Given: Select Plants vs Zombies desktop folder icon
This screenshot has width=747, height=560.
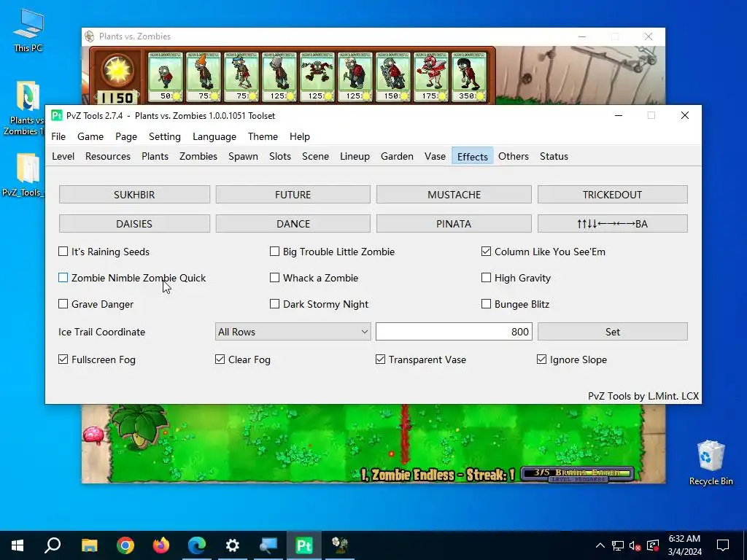Looking at the screenshot, I should [27, 109].
